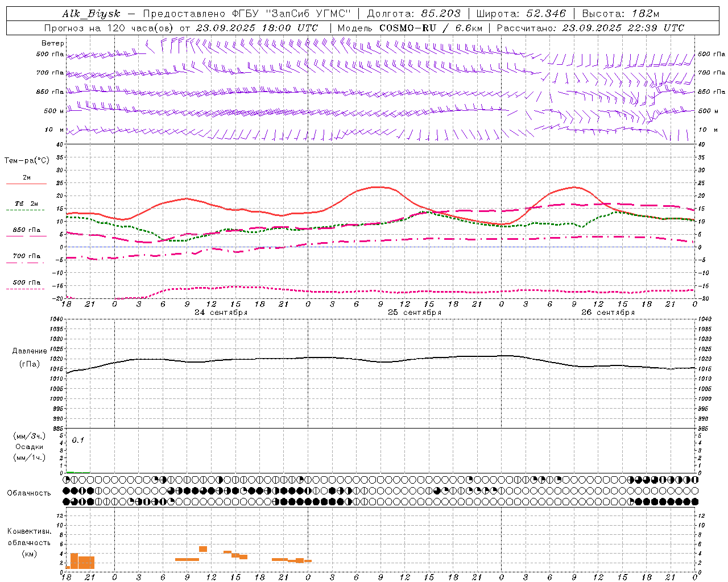Click the 0.1 precipitation value

point(78,440)
